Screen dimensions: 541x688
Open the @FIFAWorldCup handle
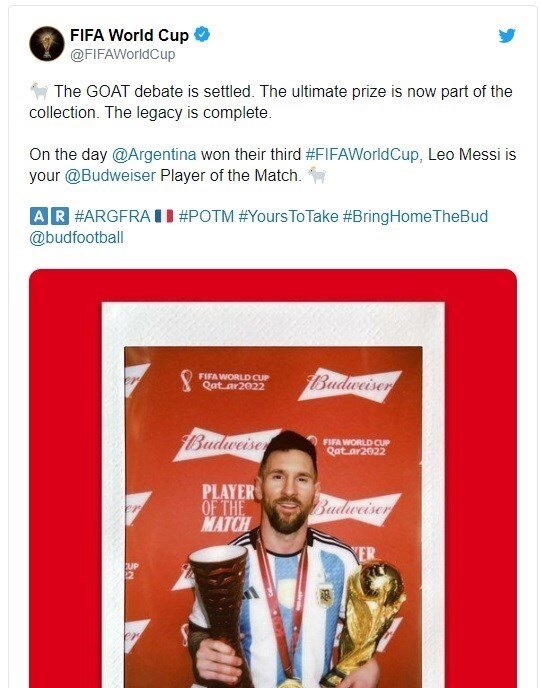point(122,54)
